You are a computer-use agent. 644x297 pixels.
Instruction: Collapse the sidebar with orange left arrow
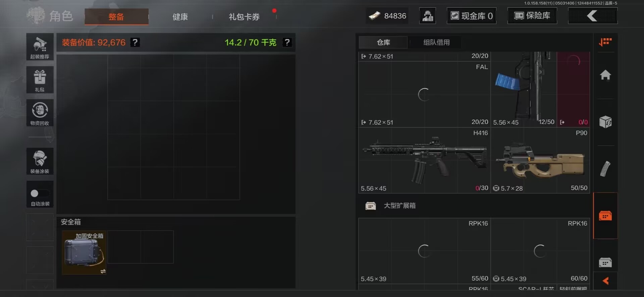point(605,281)
